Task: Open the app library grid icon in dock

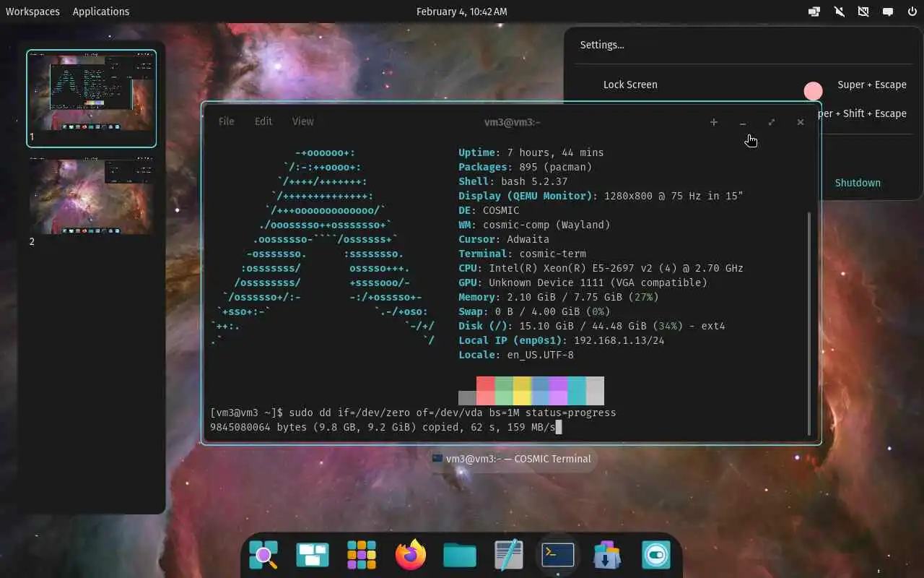Action: point(362,556)
